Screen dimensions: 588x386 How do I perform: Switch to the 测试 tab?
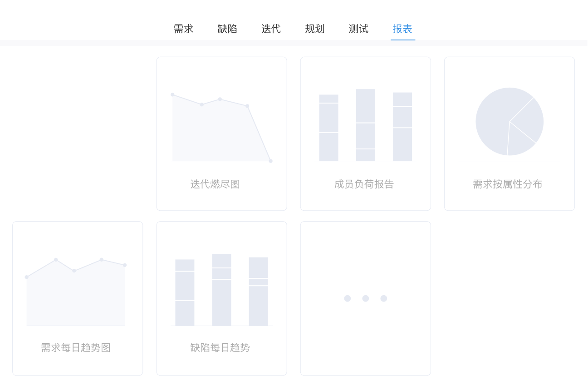click(358, 29)
